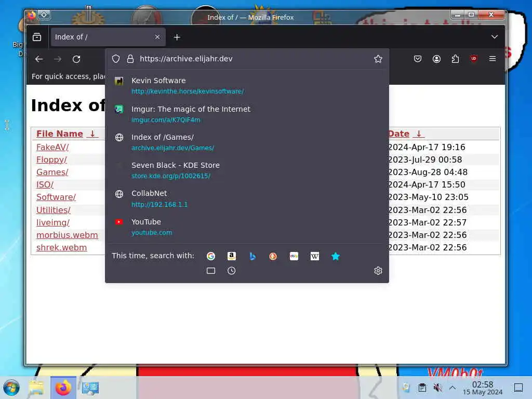Open the Utilities/ folder link

(54, 210)
